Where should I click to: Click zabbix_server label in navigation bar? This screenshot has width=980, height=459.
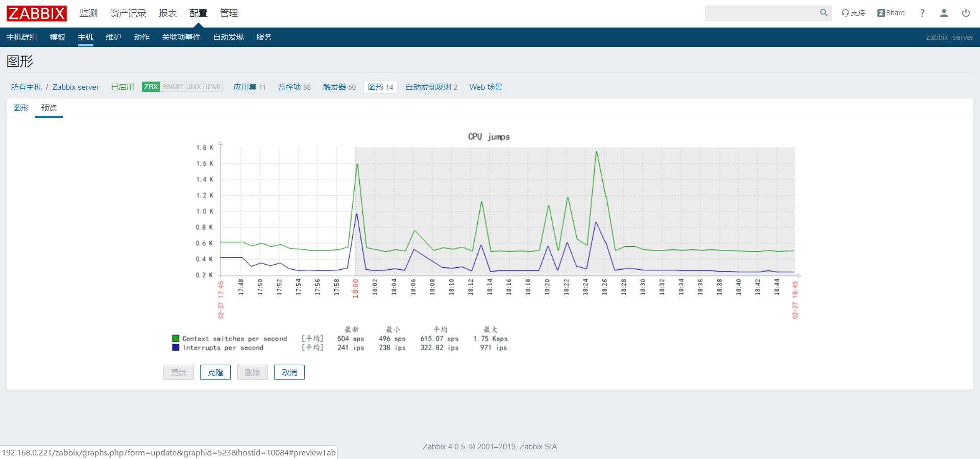(x=949, y=37)
